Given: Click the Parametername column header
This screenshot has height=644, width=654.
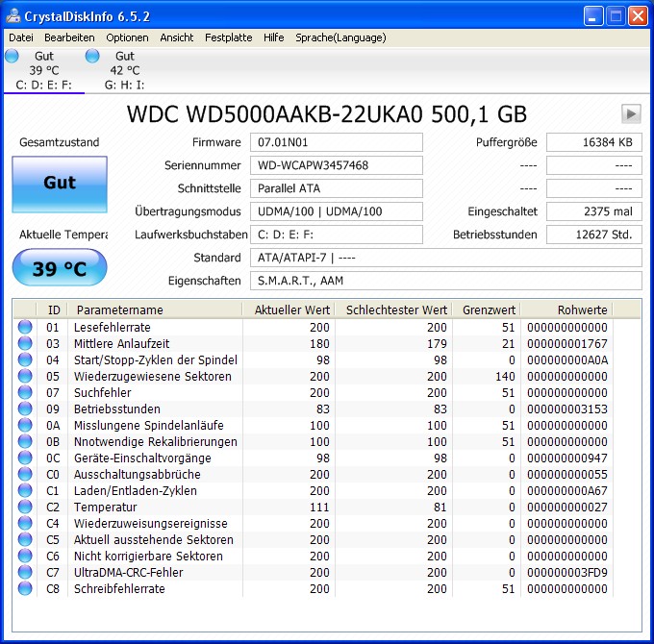Looking at the screenshot, I should [155, 310].
